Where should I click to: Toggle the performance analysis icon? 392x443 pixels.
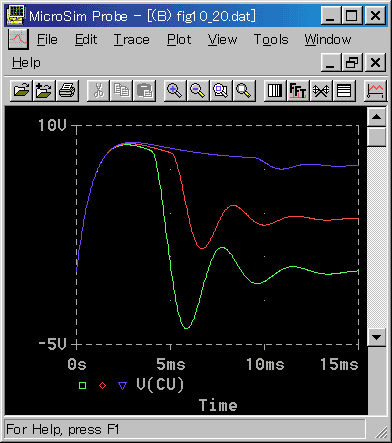click(321, 90)
